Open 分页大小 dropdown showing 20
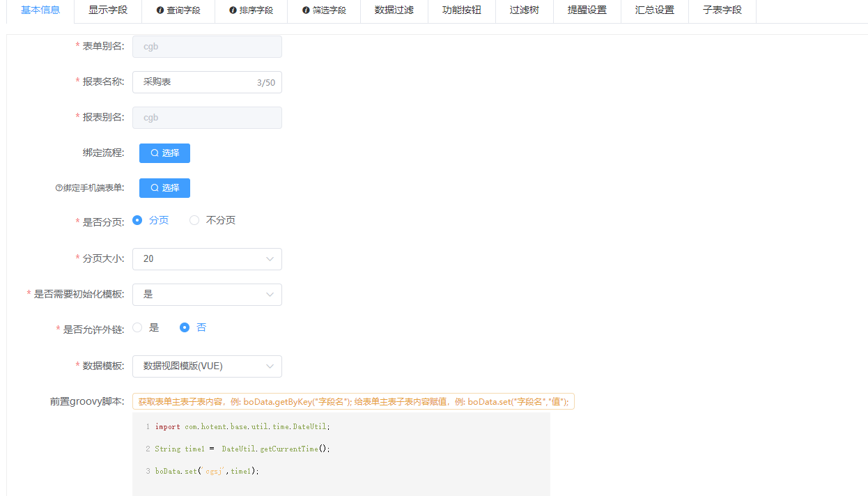 (207, 259)
